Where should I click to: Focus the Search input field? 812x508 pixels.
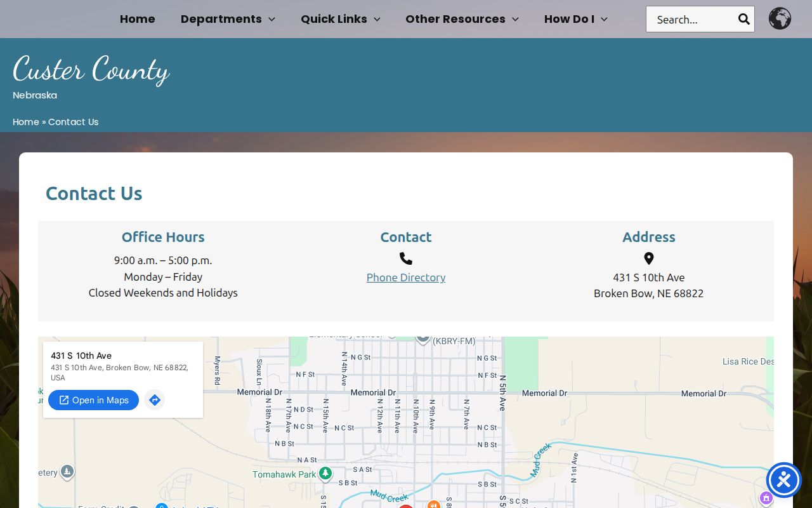691,19
